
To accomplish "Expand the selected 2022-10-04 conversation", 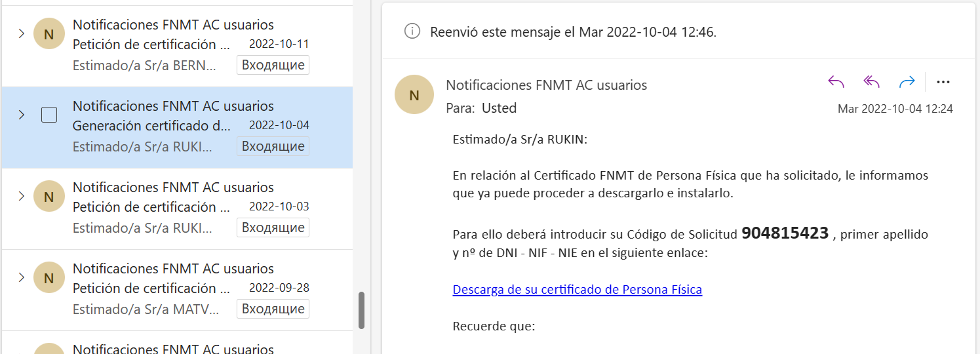I will point(22,115).
